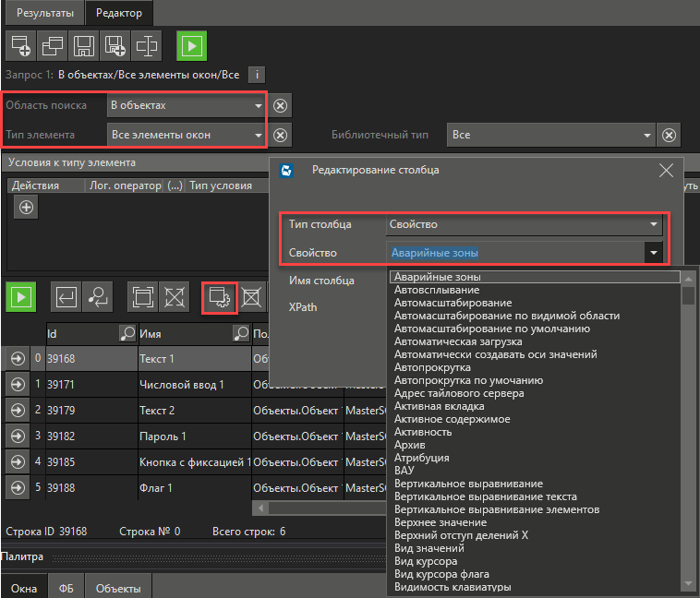Click the new query icon with plus
700x598 pixels.
[20, 44]
